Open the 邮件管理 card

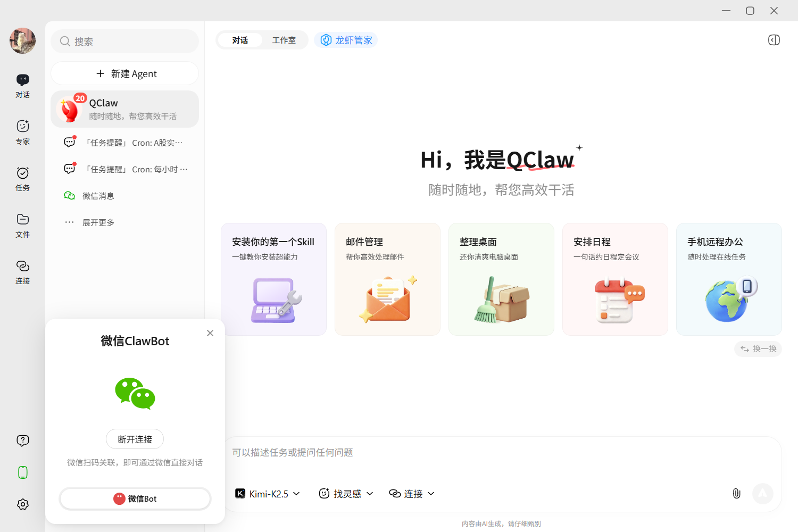(x=387, y=279)
